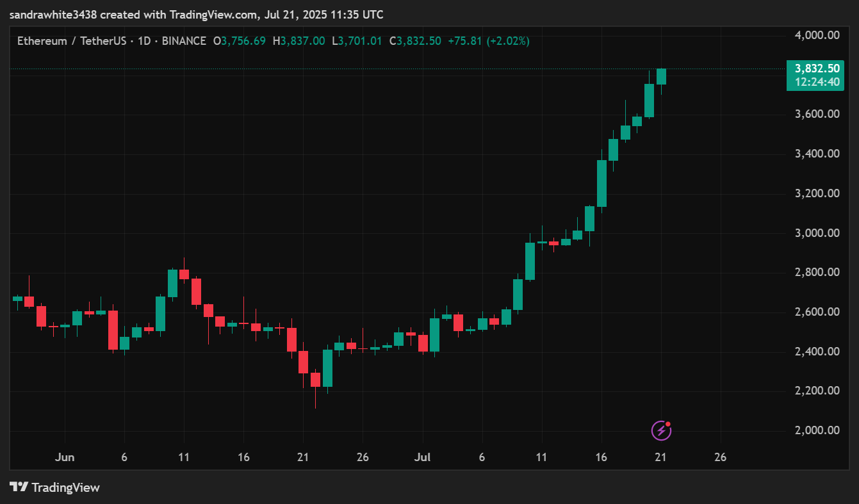This screenshot has height=504, width=859.
Task: Click the TradingView logo at bottom left
Action: point(55,487)
